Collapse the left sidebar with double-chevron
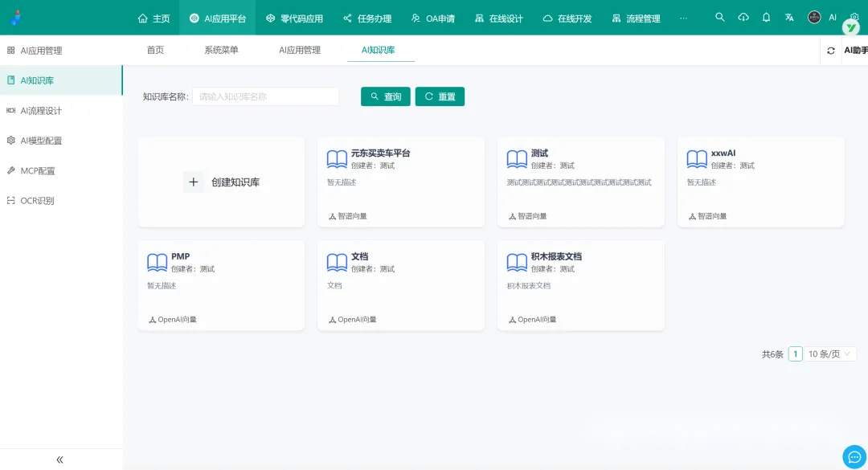Image resolution: width=868 pixels, height=470 pixels. tap(60, 460)
